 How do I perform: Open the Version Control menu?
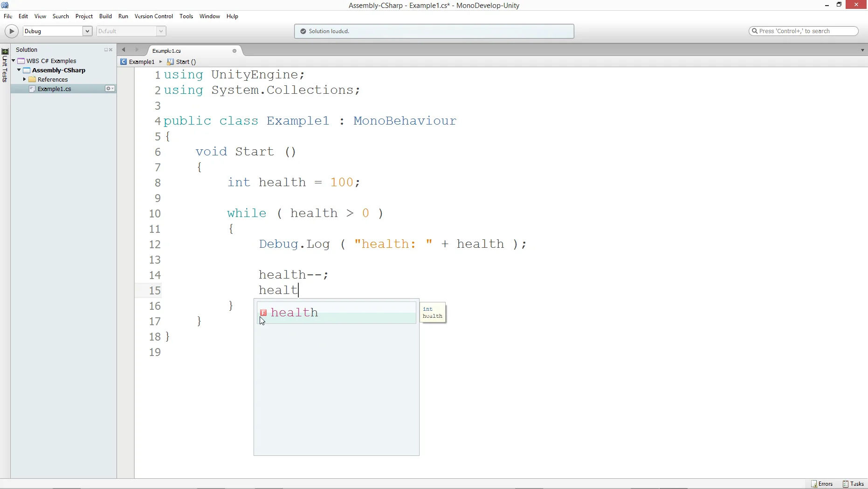153,16
